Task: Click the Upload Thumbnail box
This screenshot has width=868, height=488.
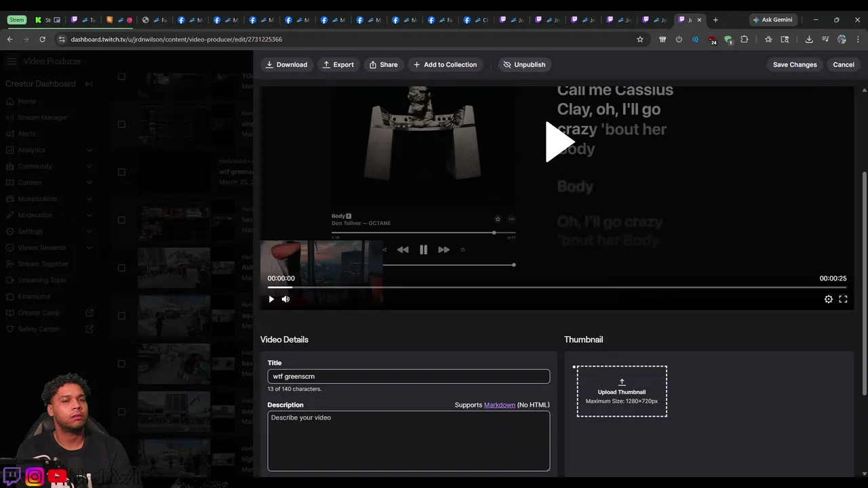Action: [x=622, y=391]
